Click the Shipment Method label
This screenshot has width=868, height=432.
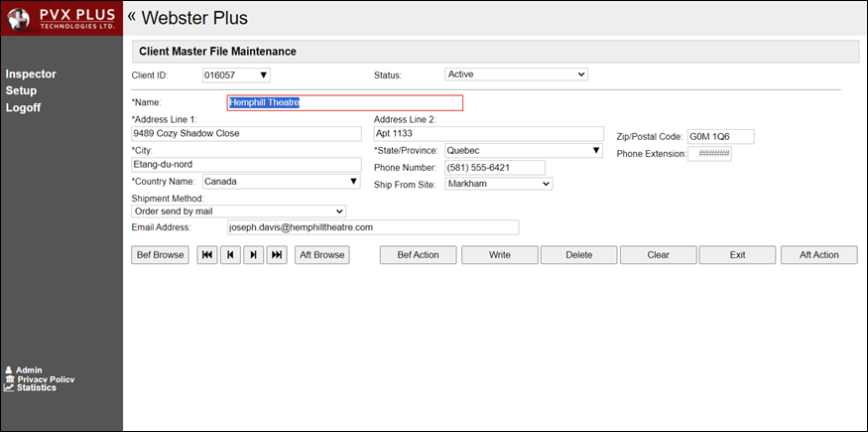[x=168, y=199]
